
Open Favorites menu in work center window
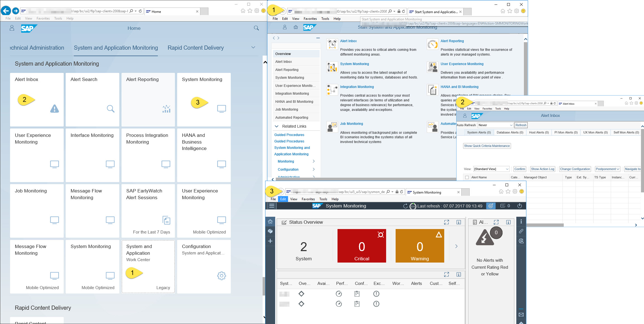pos(310,19)
